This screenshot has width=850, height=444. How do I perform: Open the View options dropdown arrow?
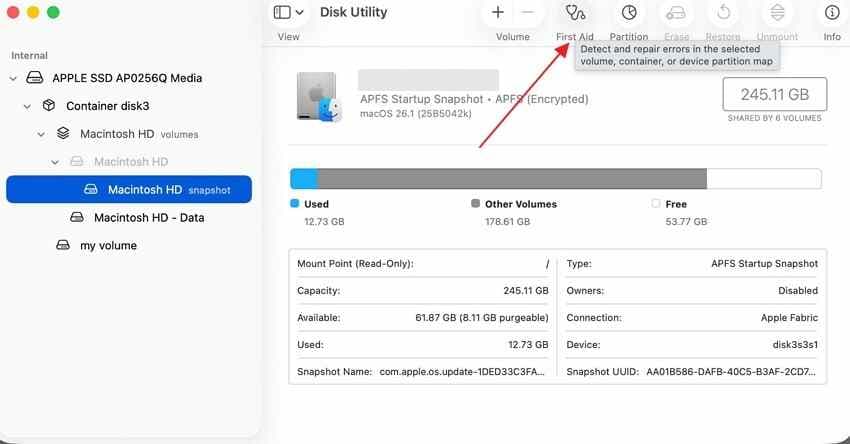point(300,12)
